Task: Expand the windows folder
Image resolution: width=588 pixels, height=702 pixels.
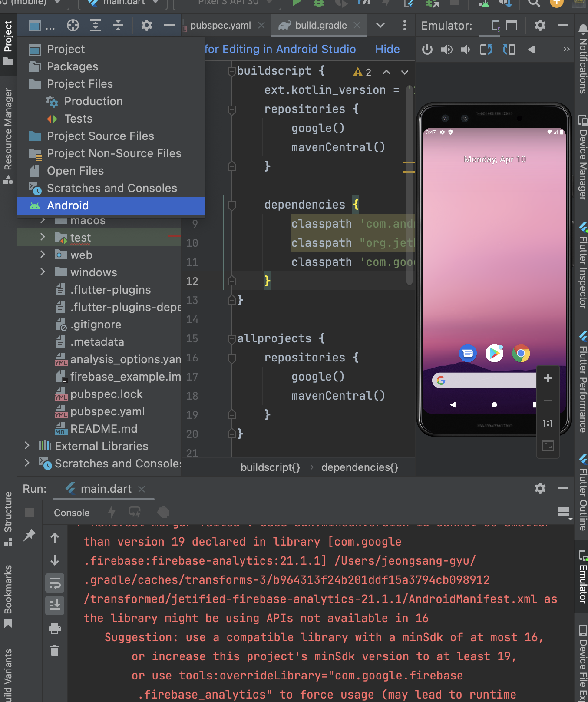Action: coord(43,272)
